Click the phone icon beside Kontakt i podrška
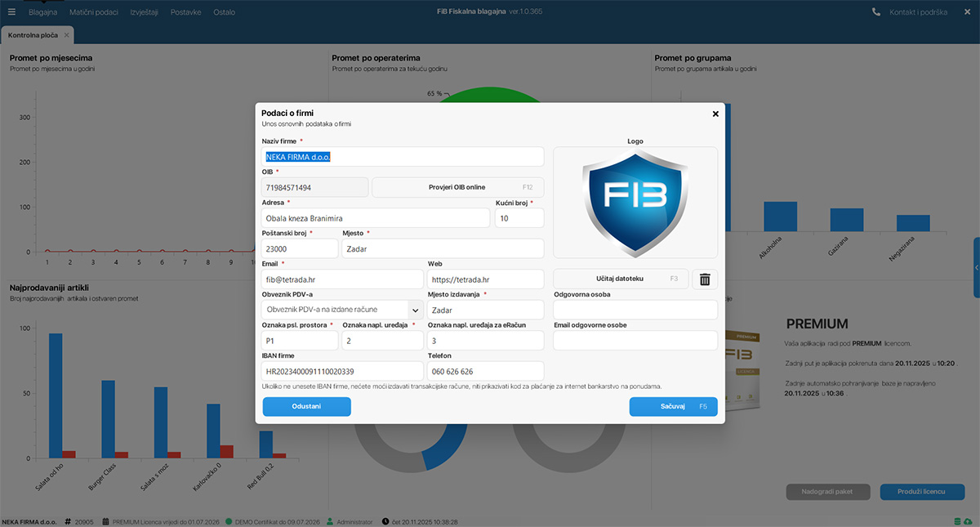 [x=876, y=12]
